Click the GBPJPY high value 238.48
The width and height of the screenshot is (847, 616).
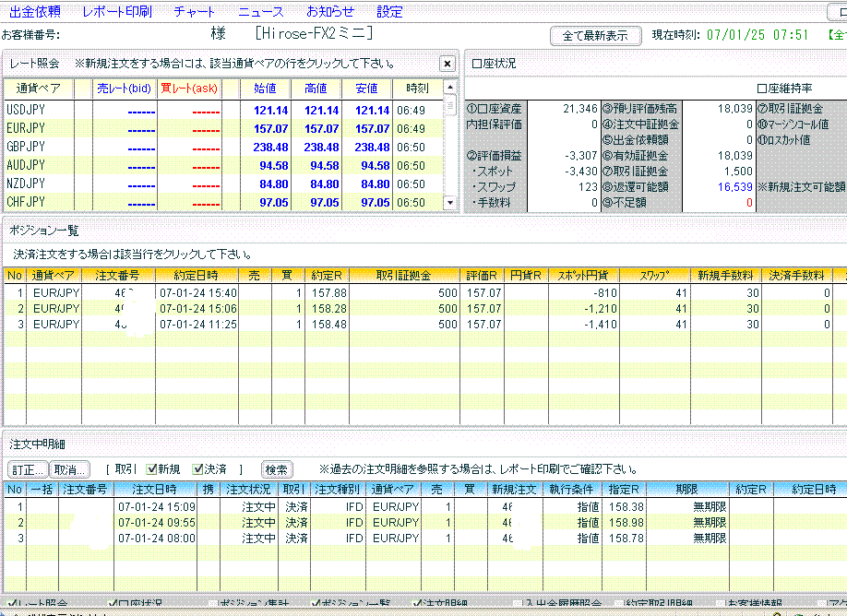point(321,147)
